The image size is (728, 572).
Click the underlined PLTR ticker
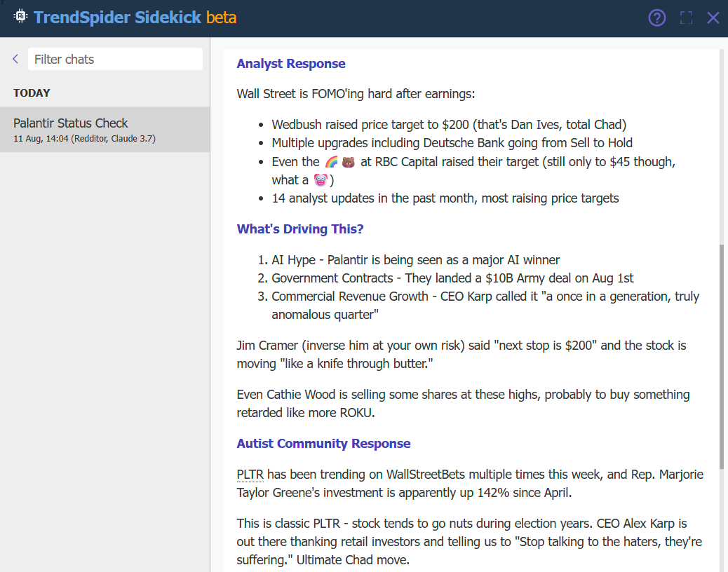point(250,475)
